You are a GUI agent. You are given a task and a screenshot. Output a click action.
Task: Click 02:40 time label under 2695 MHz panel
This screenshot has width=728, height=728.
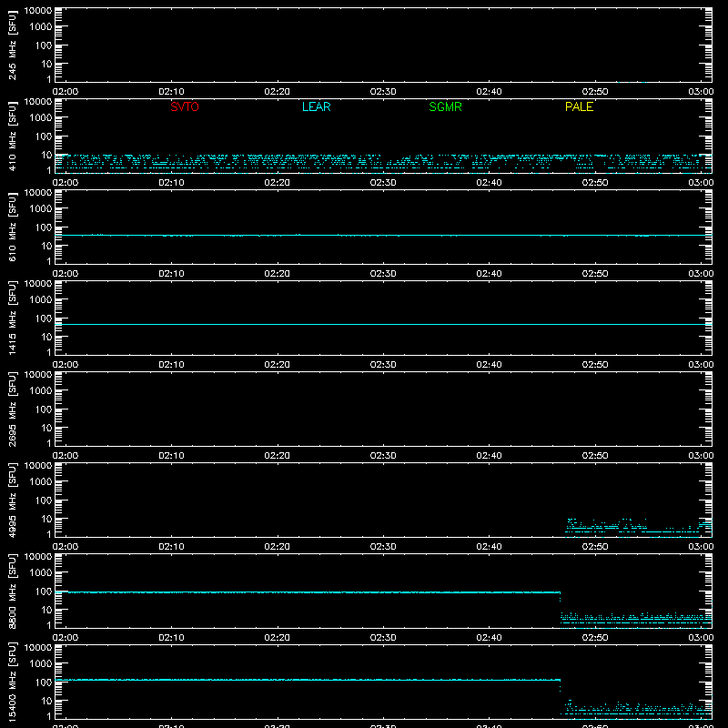tap(489, 456)
